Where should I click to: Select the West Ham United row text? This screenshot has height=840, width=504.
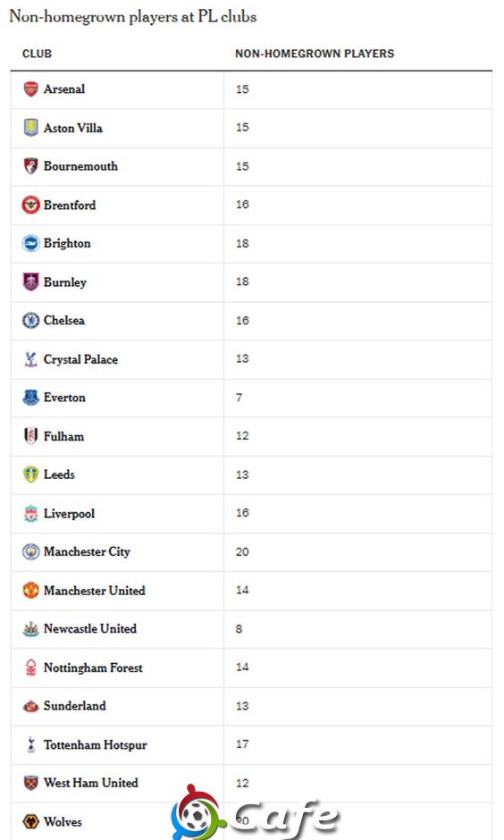point(91,783)
